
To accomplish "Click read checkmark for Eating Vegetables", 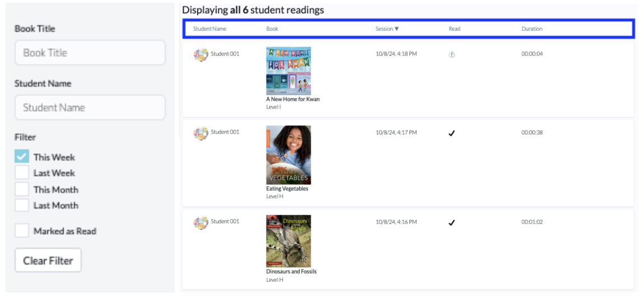I will click(x=452, y=133).
